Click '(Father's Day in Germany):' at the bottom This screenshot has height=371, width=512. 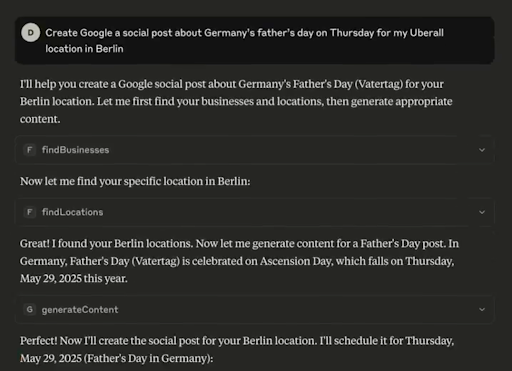(148, 358)
